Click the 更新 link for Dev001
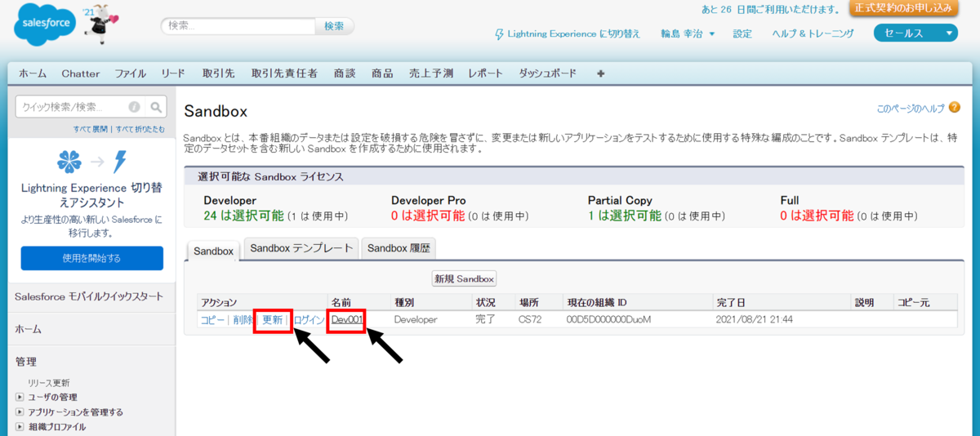This screenshot has width=980, height=436. pos(273,320)
